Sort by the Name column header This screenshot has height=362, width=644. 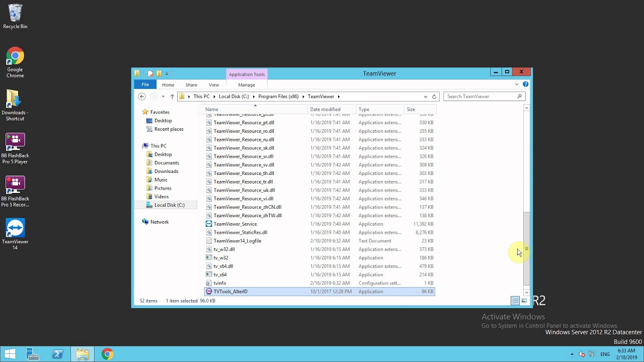pos(255,109)
